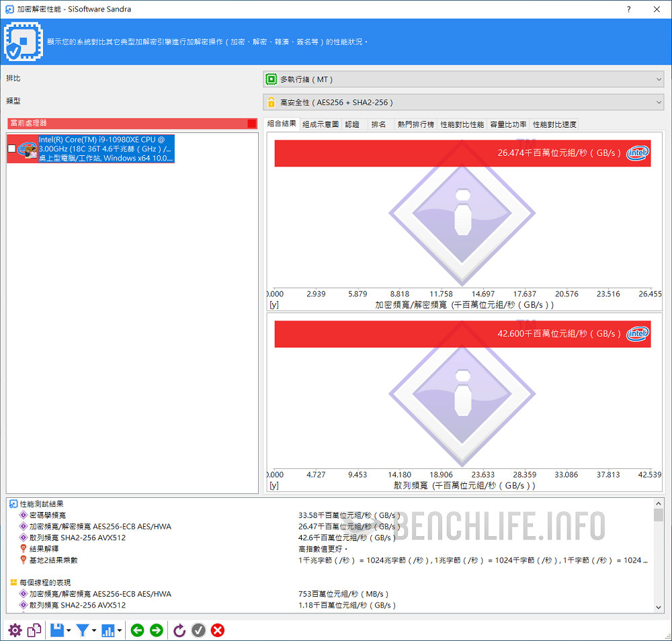This screenshot has width=672, height=641.
Task: Click the results list scrollbar down arrow
Action: click(x=659, y=607)
